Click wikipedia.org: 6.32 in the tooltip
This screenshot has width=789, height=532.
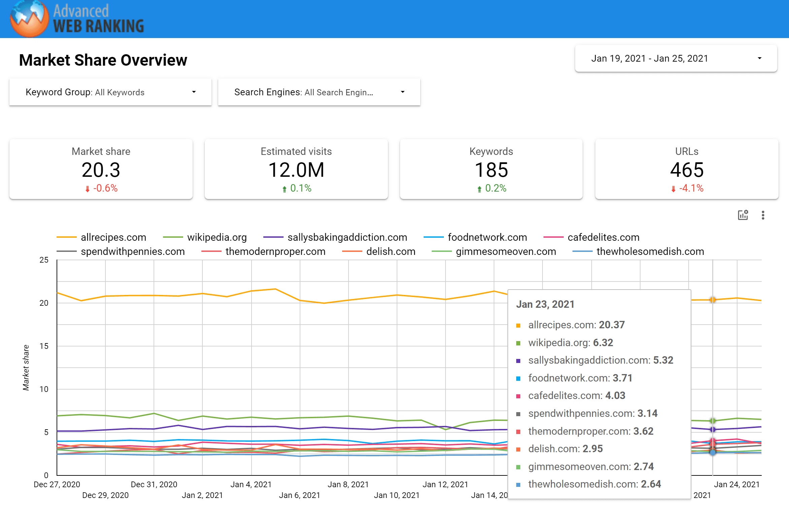tap(570, 343)
